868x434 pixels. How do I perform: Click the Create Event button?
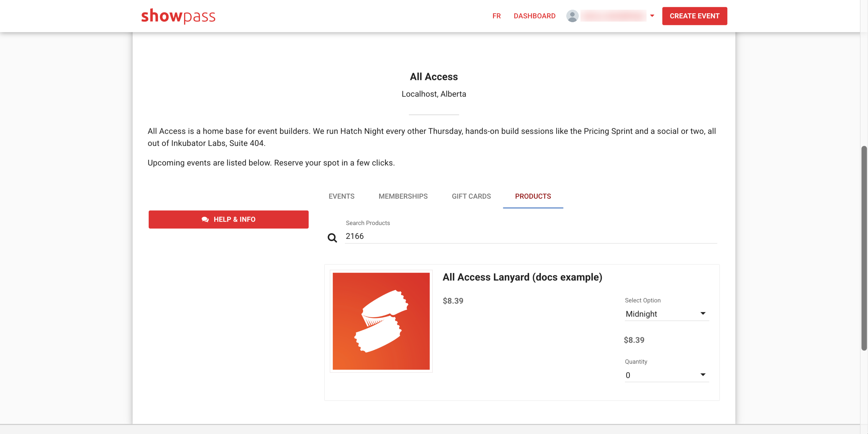point(694,16)
